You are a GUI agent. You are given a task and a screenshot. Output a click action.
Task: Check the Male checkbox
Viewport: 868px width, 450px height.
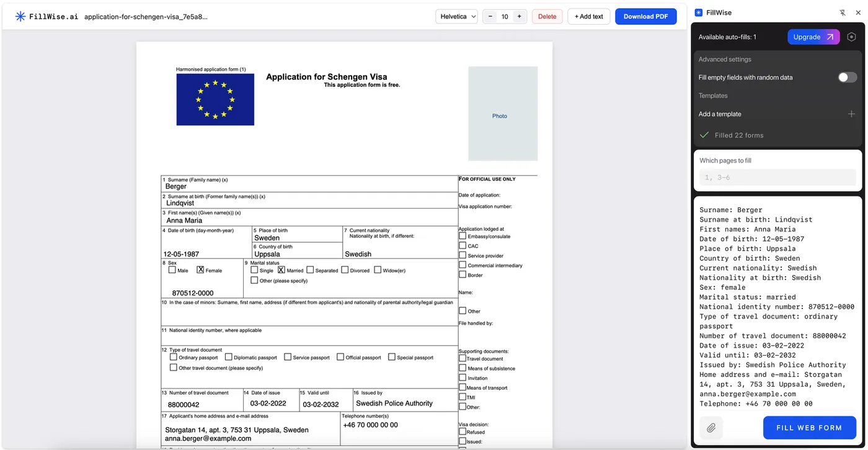172,270
